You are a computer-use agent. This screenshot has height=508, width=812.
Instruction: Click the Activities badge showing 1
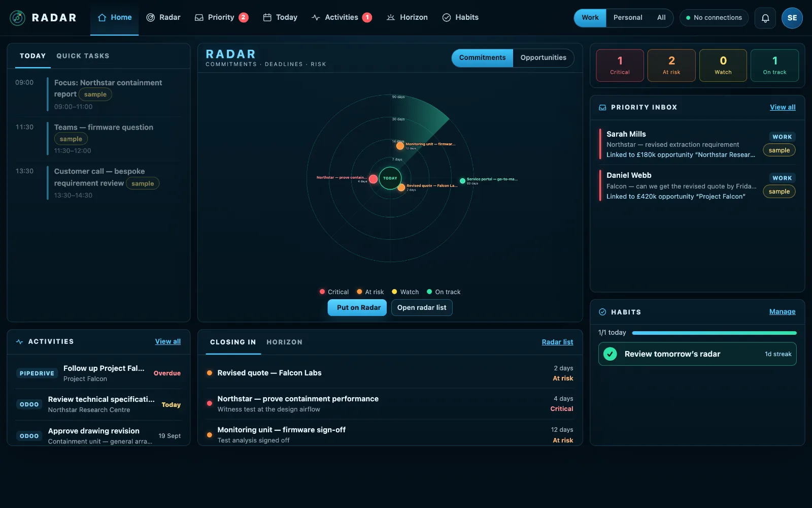click(x=367, y=17)
